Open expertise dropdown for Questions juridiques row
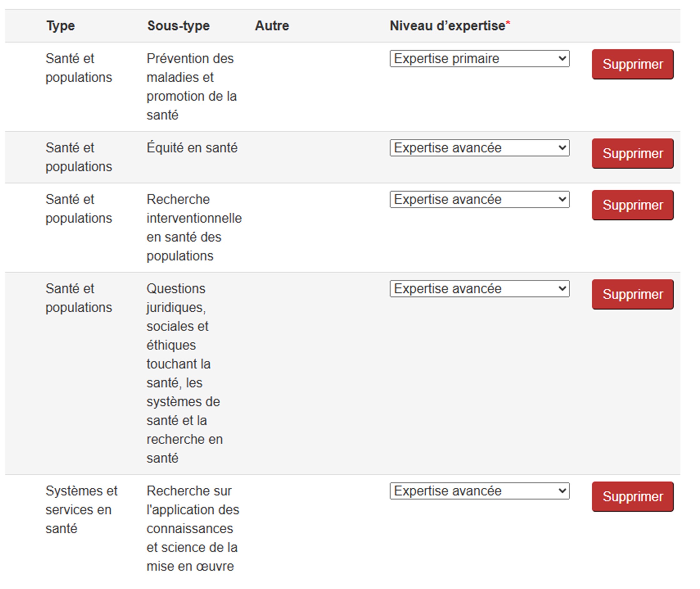Viewport: 700px width, 589px height. coord(479,289)
